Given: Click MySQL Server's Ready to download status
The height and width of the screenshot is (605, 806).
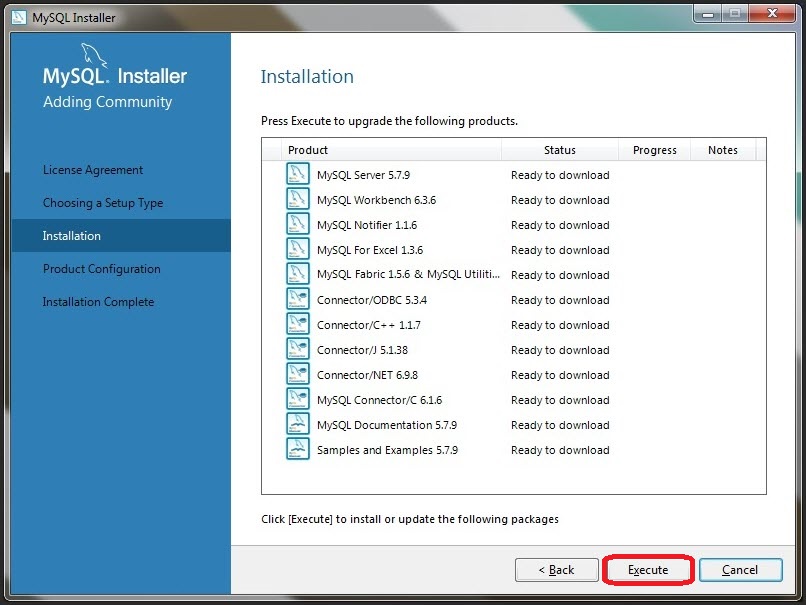Looking at the screenshot, I should pyautogui.click(x=560, y=175).
